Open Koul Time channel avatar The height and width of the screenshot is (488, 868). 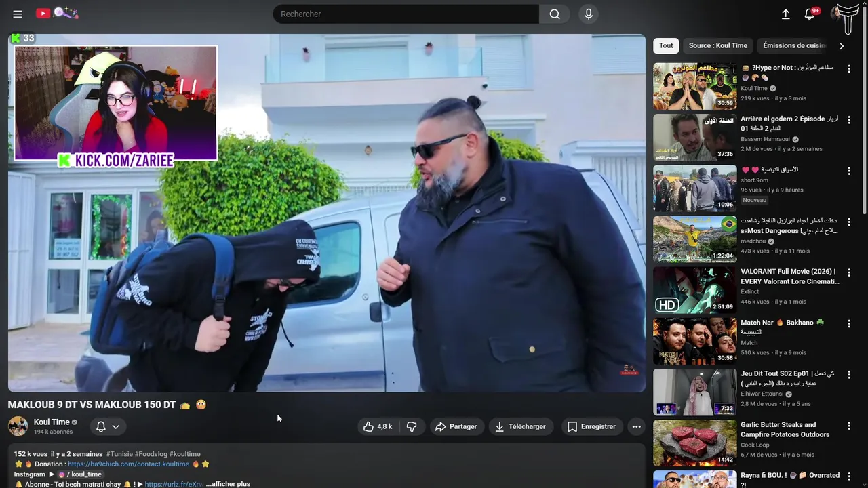[18, 426]
